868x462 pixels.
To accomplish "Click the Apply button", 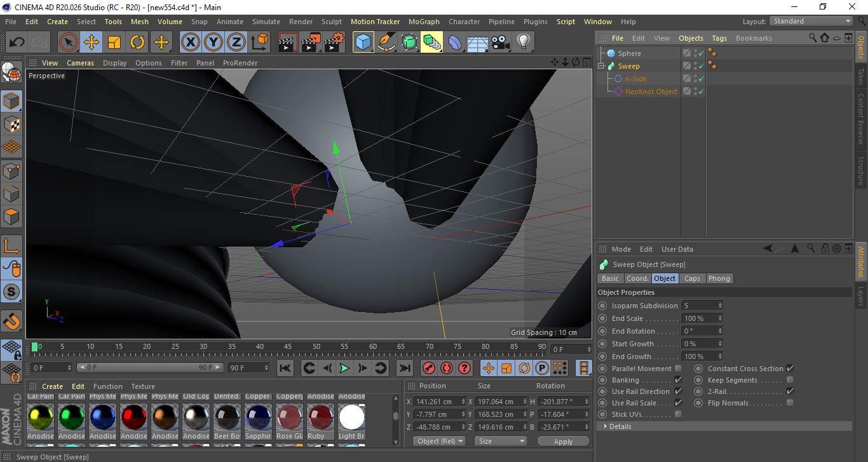I will (x=564, y=441).
